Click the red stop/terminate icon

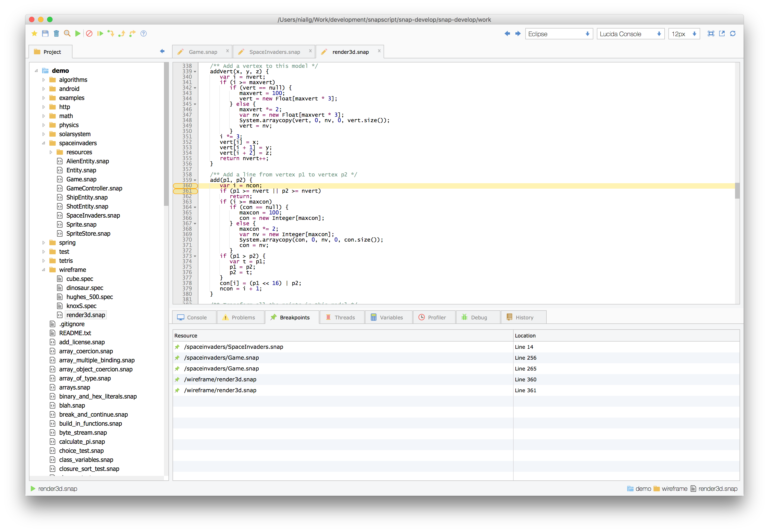pos(89,34)
